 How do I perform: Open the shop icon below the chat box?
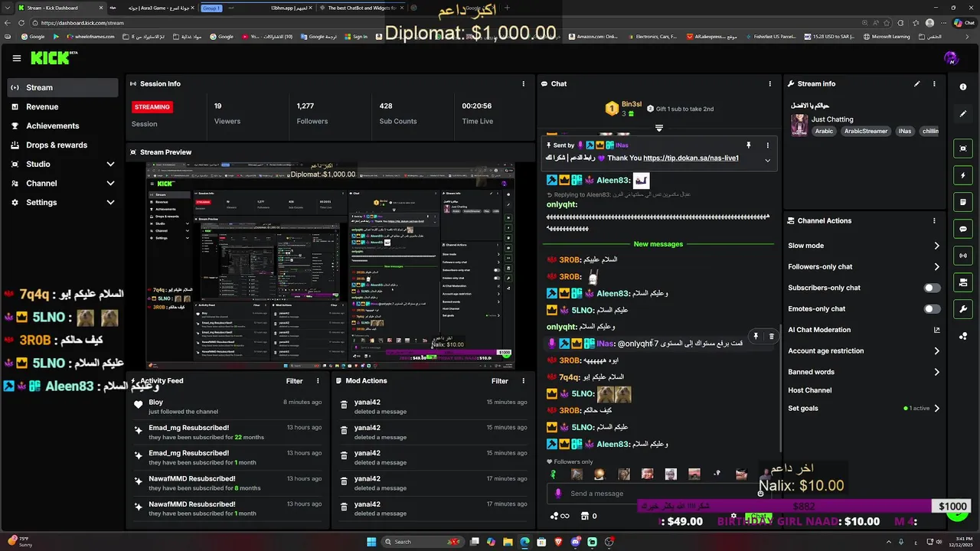tap(584, 516)
